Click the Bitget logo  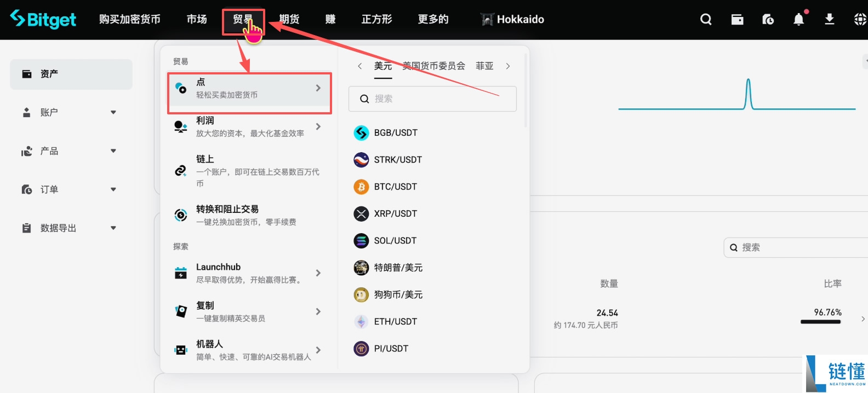43,19
